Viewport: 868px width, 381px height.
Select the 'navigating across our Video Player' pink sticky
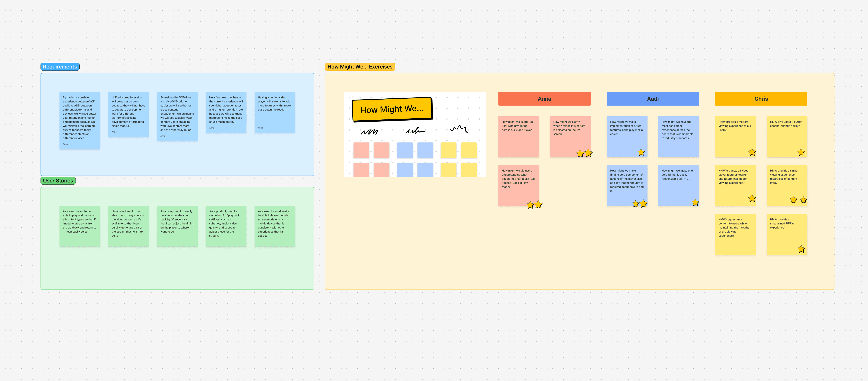[518, 137]
